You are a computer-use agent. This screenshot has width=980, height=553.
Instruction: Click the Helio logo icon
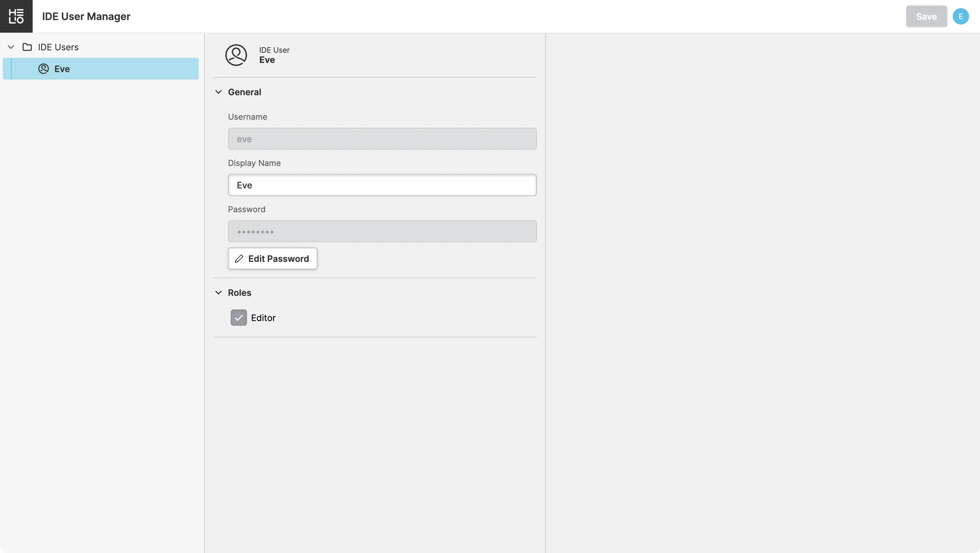point(16,16)
